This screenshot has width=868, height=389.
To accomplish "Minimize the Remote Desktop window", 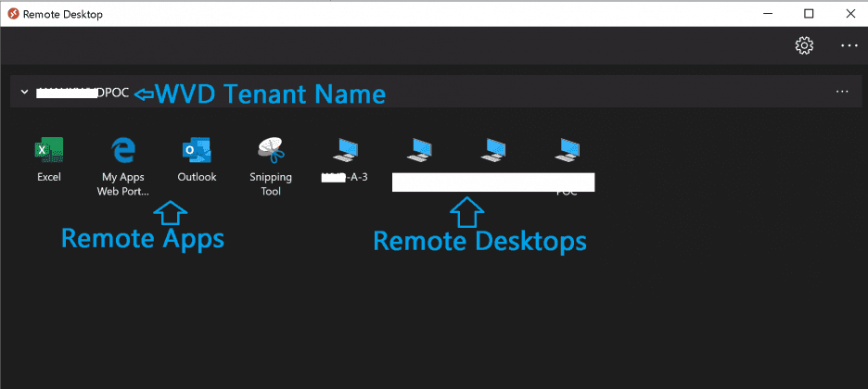I will click(766, 14).
